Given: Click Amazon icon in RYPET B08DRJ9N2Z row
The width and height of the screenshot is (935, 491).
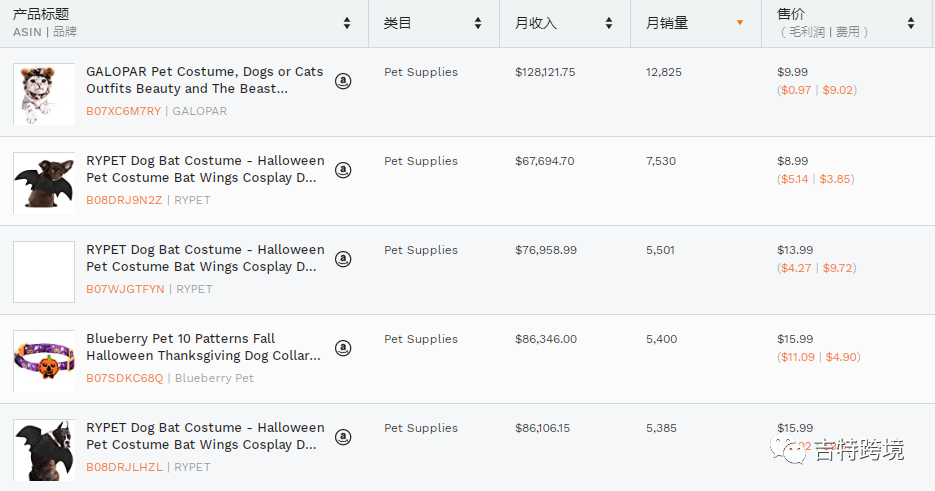Looking at the screenshot, I should click(x=343, y=170).
